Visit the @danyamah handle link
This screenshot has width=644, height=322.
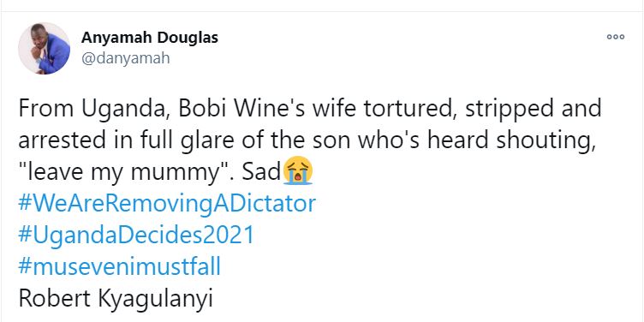(x=125, y=58)
